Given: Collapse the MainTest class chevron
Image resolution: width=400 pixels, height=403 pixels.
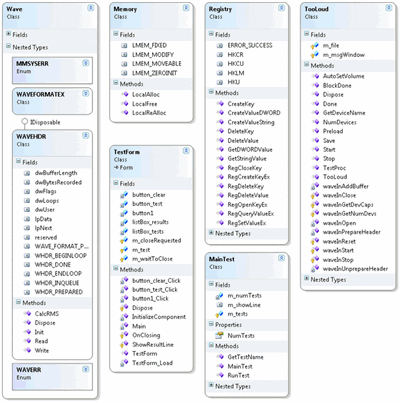Looking at the screenshot, I should click(282, 258).
